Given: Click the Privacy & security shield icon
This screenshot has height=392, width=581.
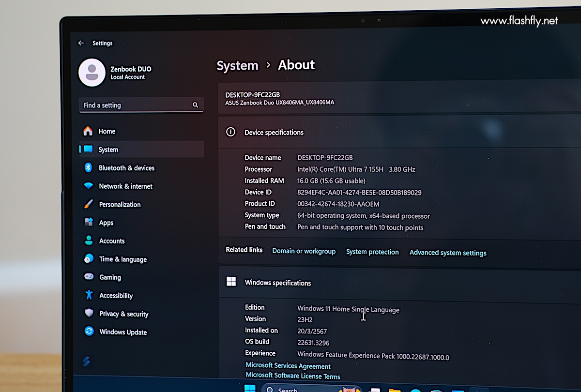Looking at the screenshot, I should point(89,313).
